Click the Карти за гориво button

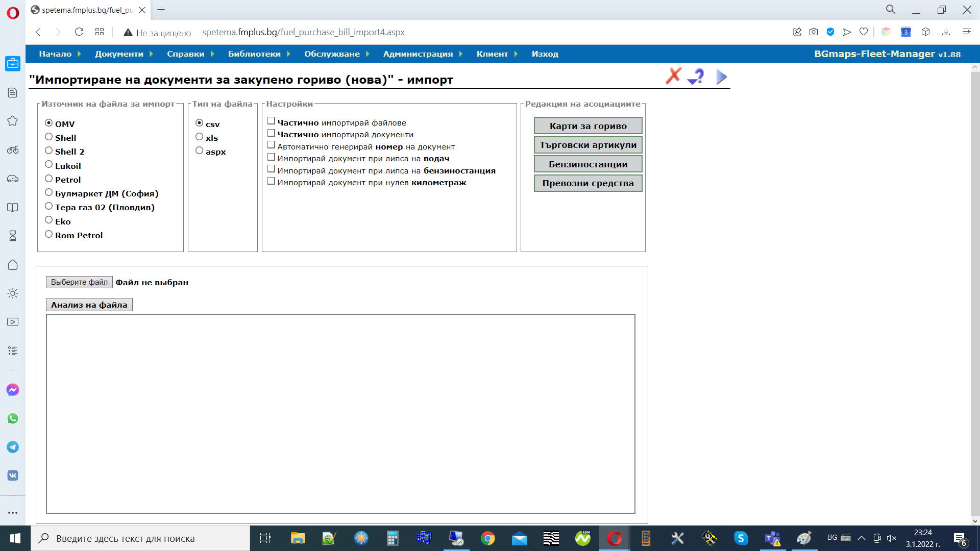click(x=588, y=126)
